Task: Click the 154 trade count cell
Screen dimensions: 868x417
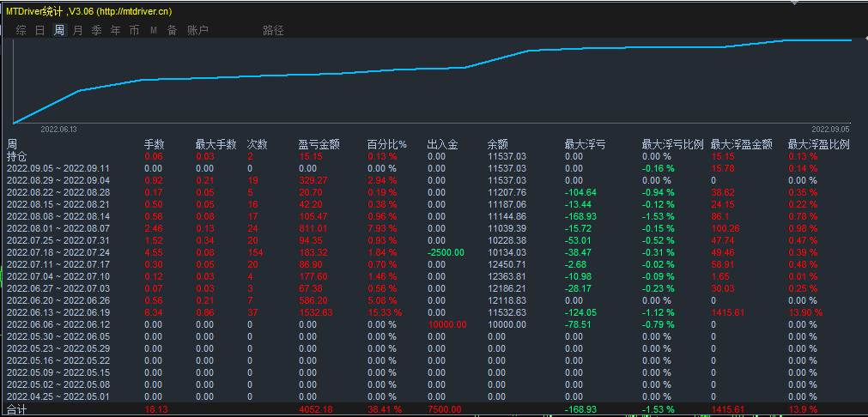Action: coord(255,252)
